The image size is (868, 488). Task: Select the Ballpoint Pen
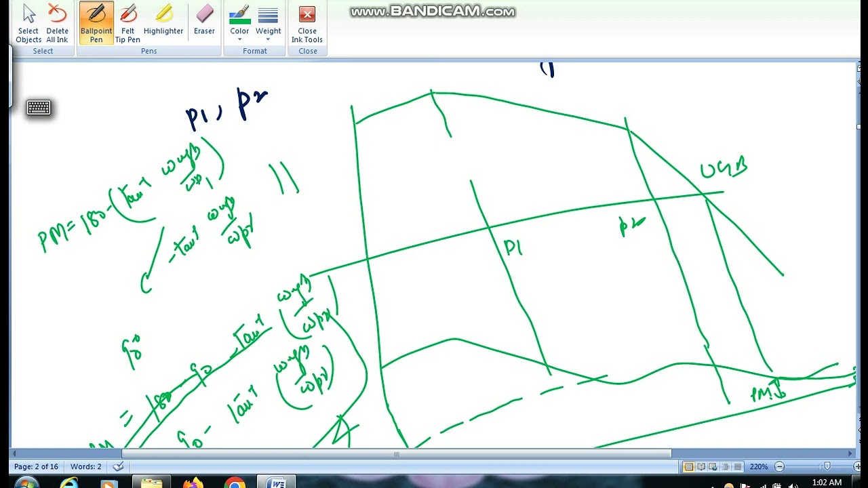[x=96, y=24]
